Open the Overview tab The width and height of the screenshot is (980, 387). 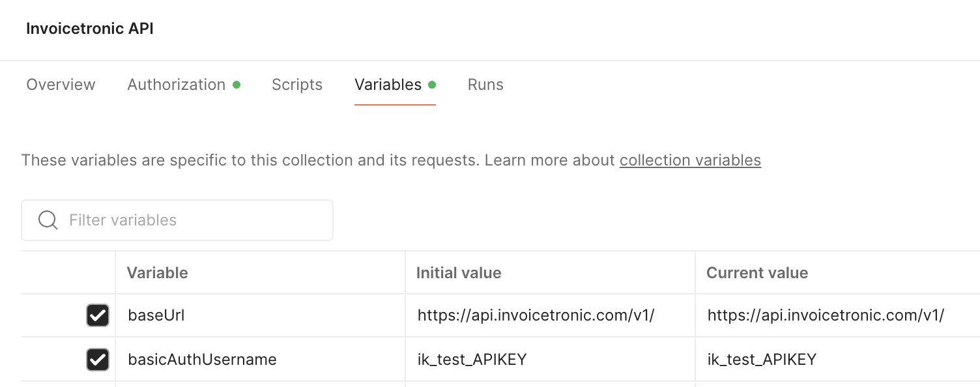(x=61, y=85)
